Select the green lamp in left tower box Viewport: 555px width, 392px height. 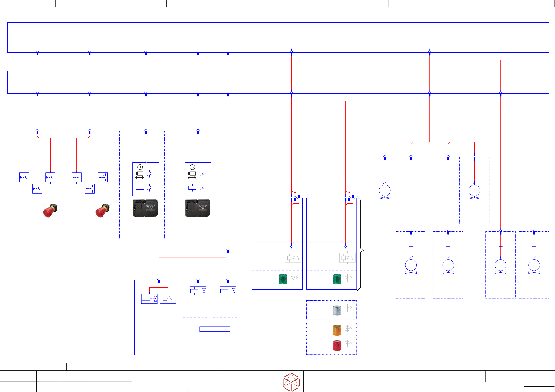[283, 279]
